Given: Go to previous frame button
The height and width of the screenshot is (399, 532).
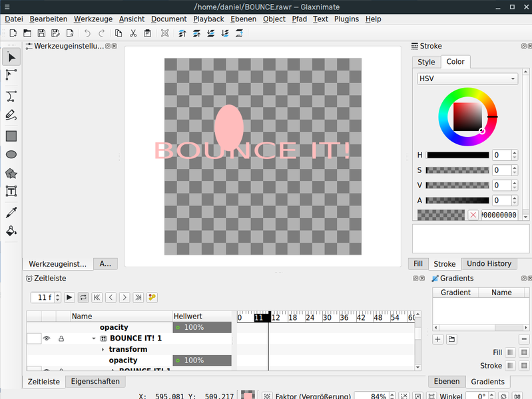Looking at the screenshot, I should [x=111, y=297].
